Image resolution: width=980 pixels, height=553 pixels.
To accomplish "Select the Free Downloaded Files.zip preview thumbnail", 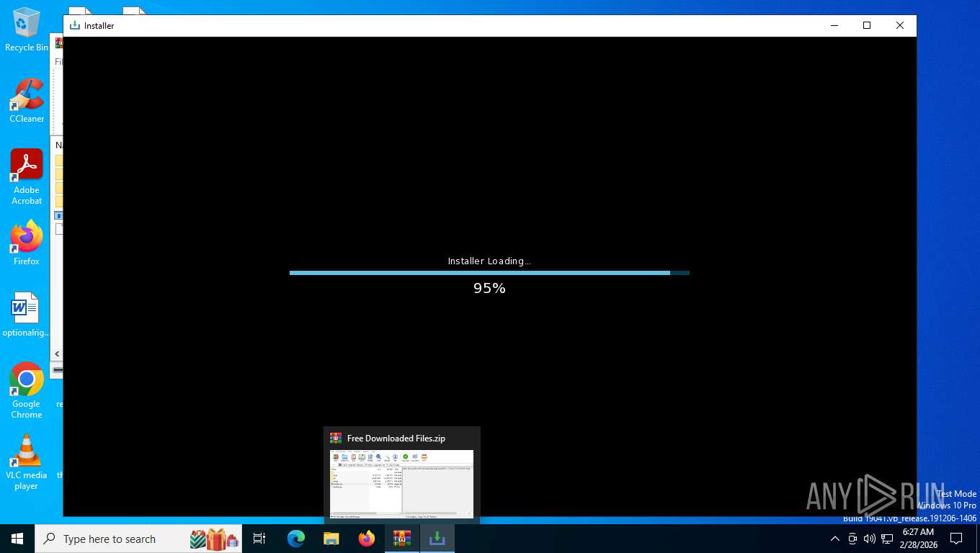I will point(401,483).
